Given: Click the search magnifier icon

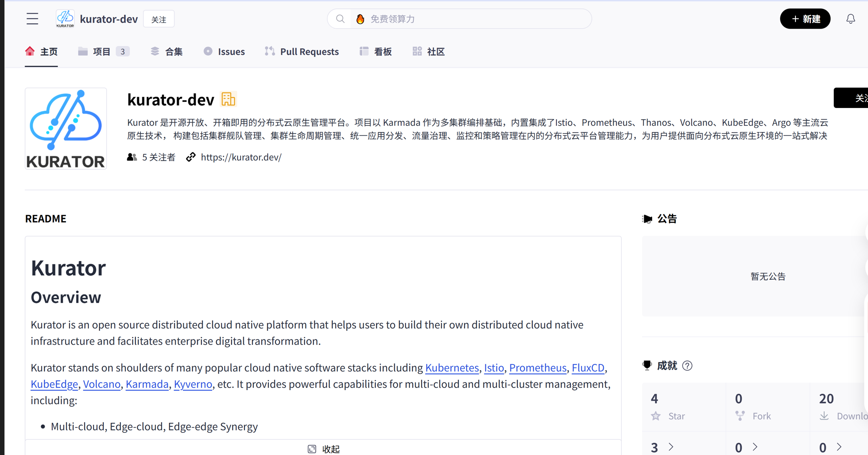Looking at the screenshot, I should point(340,19).
